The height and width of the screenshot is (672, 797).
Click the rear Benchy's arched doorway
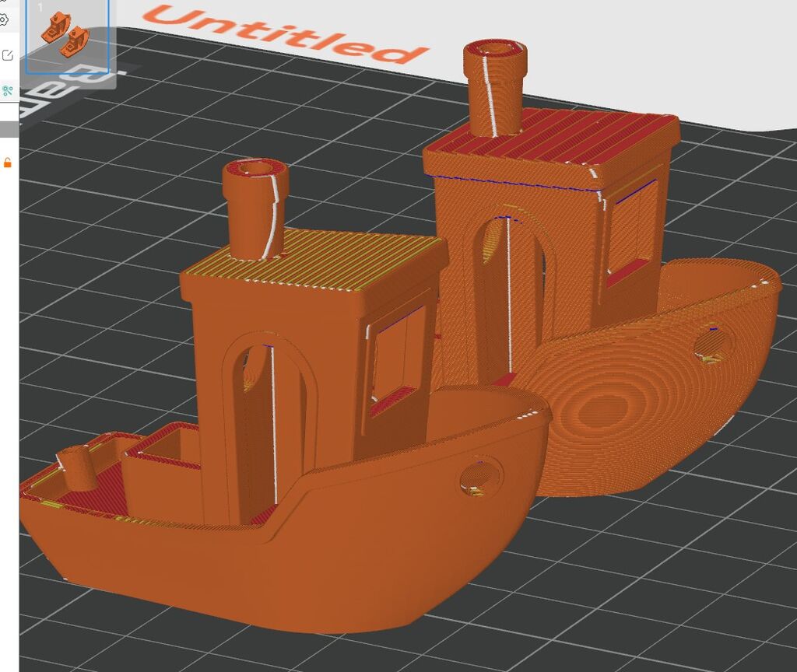510,288
